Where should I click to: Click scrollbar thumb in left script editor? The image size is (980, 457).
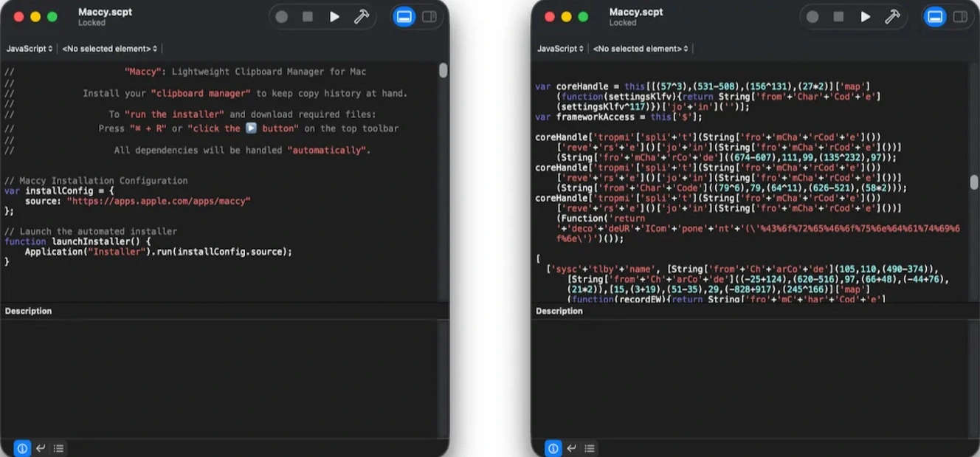click(443, 70)
